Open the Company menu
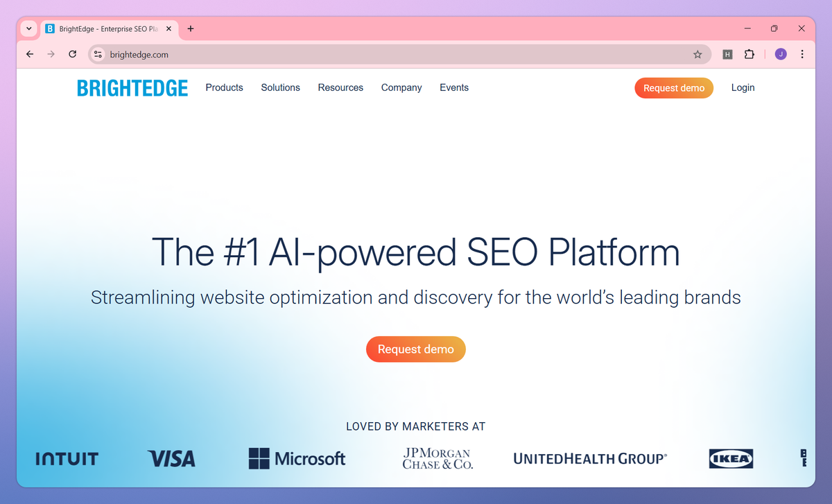Image resolution: width=832 pixels, height=504 pixels. [x=401, y=87]
